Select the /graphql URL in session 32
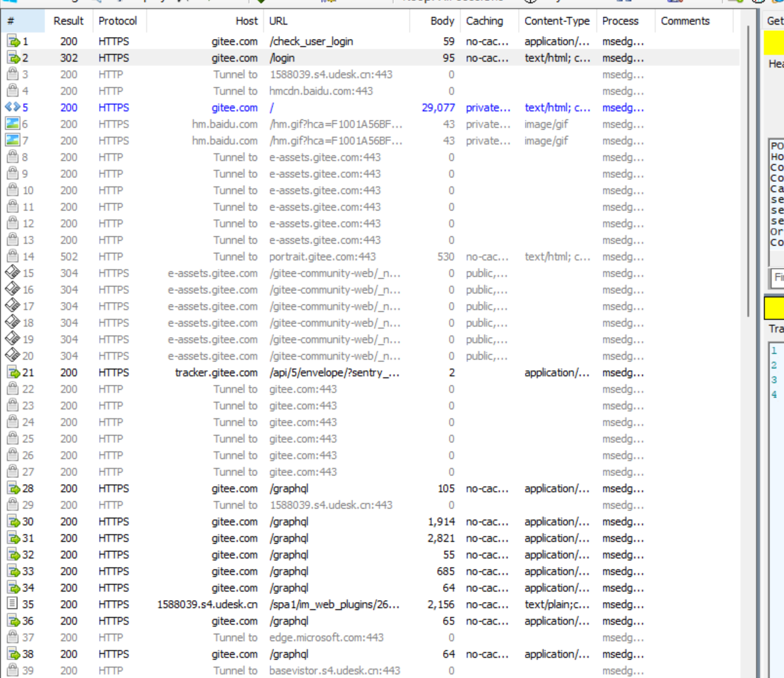This screenshot has width=784, height=678. point(289,555)
